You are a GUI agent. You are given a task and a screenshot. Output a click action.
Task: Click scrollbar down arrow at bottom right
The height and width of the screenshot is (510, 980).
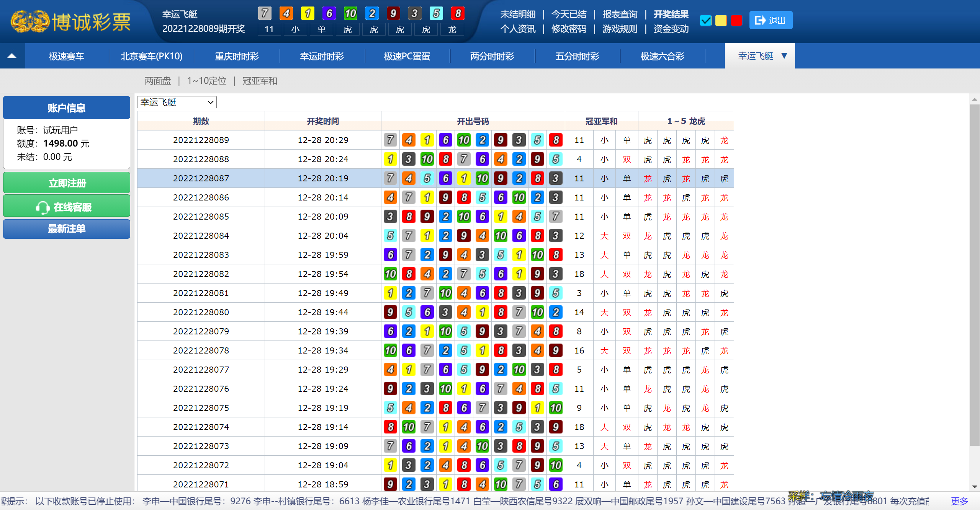tap(975, 487)
